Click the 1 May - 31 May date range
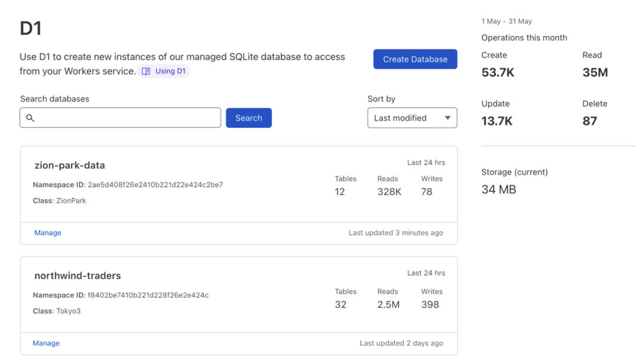This screenshot has height=364, width=636. click(x=506, y=21)
